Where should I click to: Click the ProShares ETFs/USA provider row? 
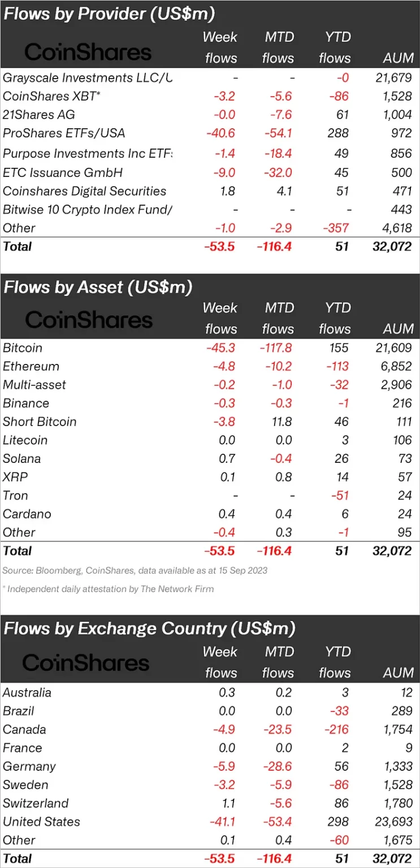[64, 133]
